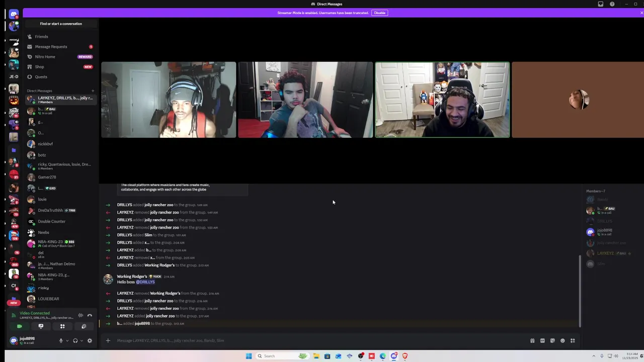
Task: Go to Nitro Home
Action: click(x=60, y=57)
